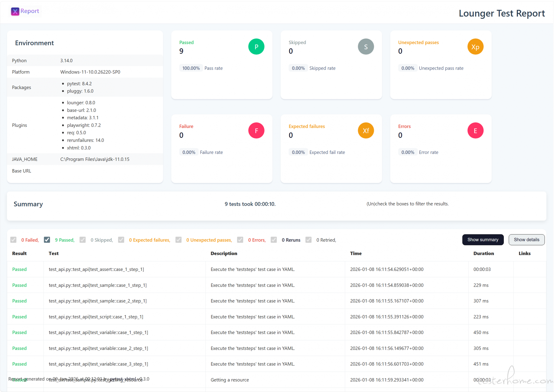Click the green P passed badge icon
This screenshot has width=554, height=392.
pos(256,47)
